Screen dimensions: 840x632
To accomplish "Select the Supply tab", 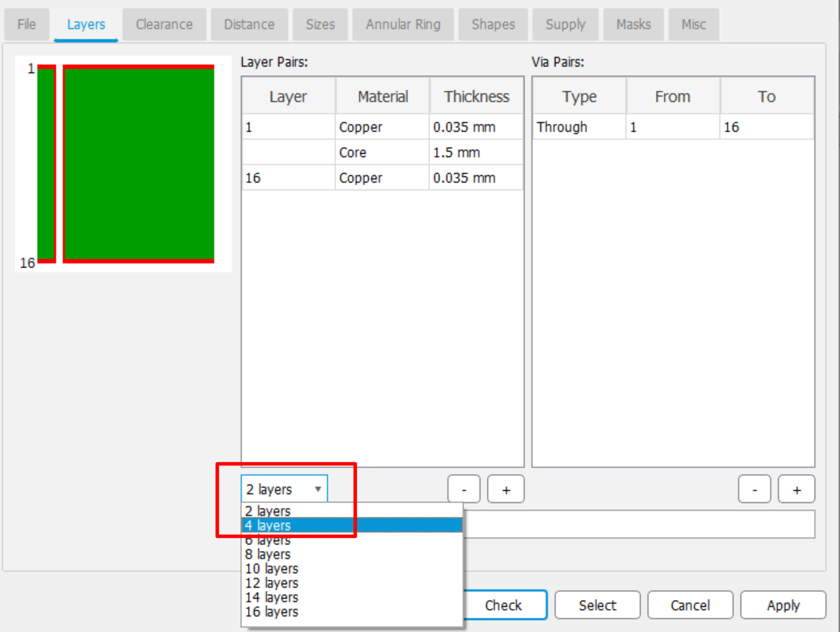I will pos(565,24).
